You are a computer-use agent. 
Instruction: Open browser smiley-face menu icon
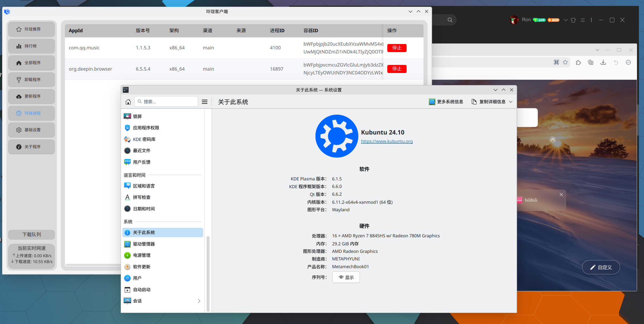(628, 62)
